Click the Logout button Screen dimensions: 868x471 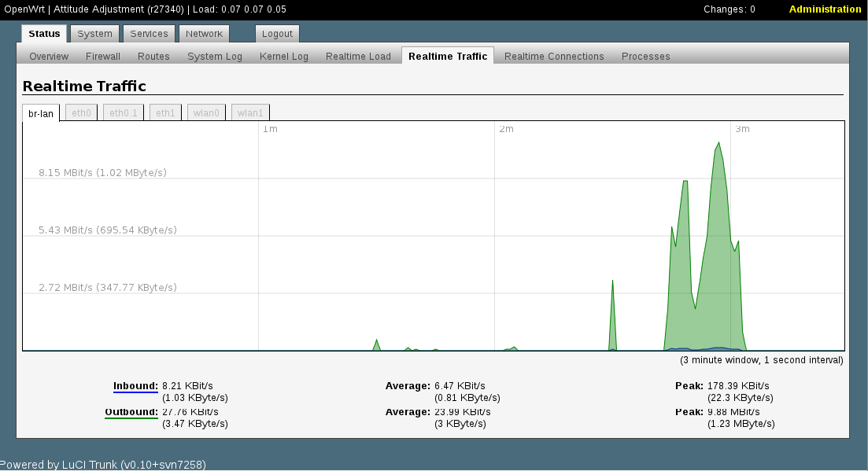coord(277,34)
